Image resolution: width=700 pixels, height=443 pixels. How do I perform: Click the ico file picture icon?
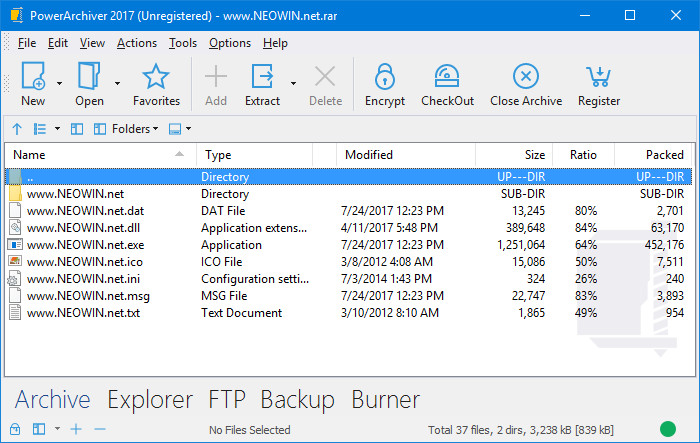[15, 262]
